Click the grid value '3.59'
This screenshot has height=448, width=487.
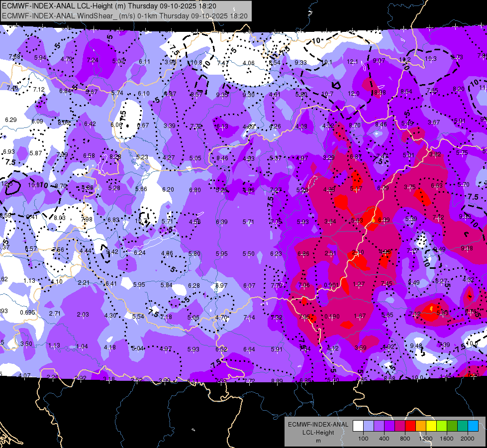[360, 347]
